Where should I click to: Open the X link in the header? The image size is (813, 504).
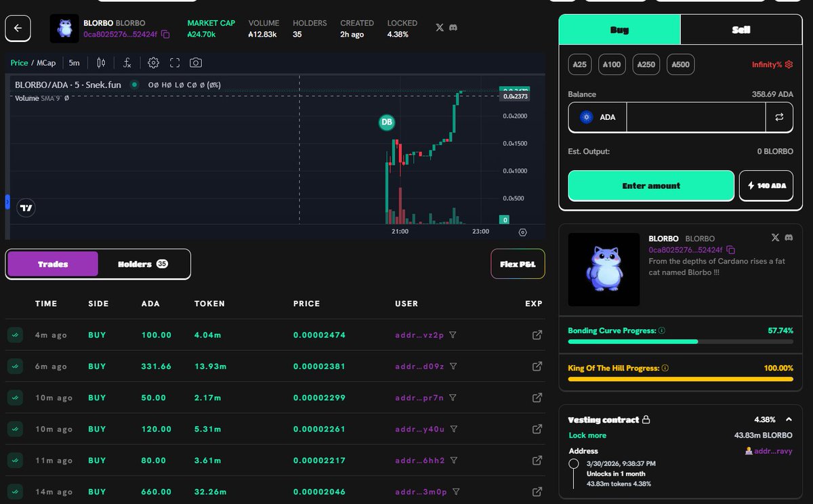[x=440, y=28]
